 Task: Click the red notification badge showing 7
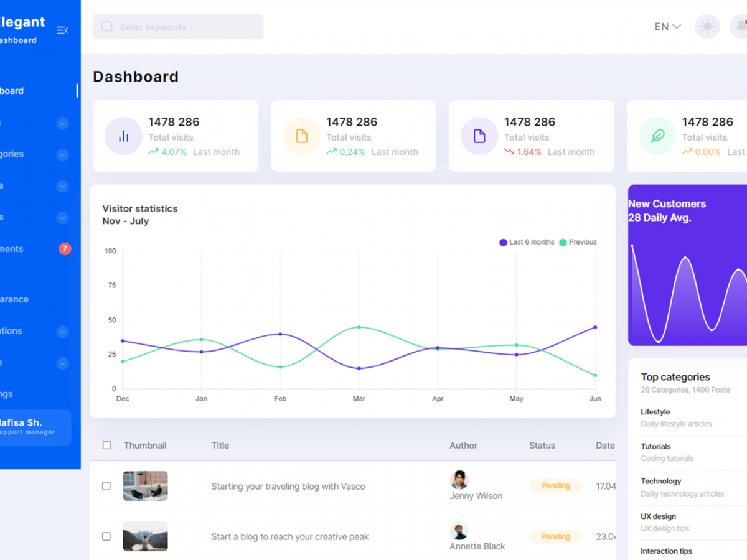(65, 249)
